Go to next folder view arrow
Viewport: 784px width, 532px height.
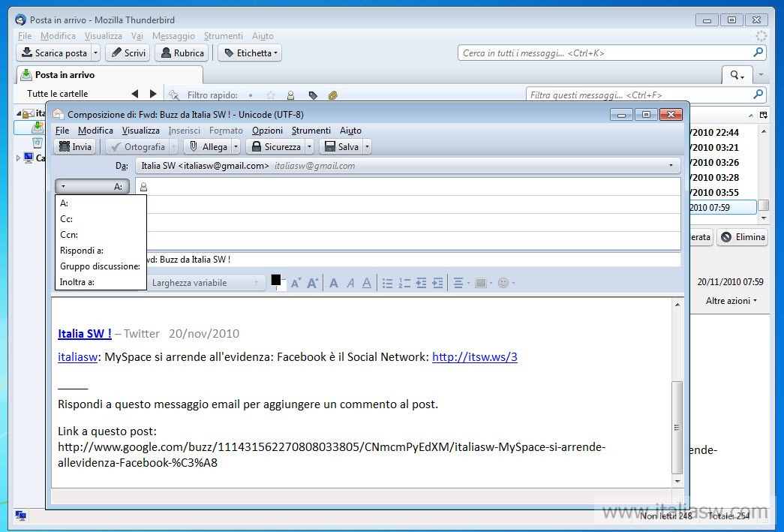coord(153,94)
